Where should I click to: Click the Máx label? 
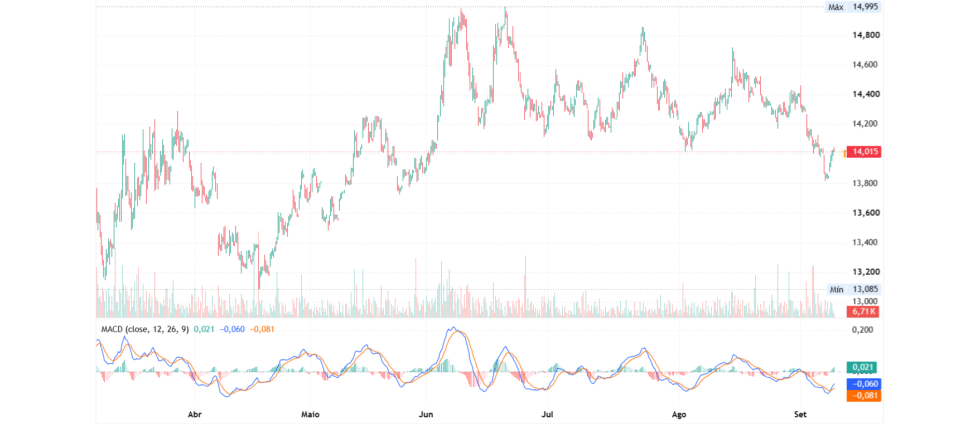pyautogui.click(x=836, y=7)
